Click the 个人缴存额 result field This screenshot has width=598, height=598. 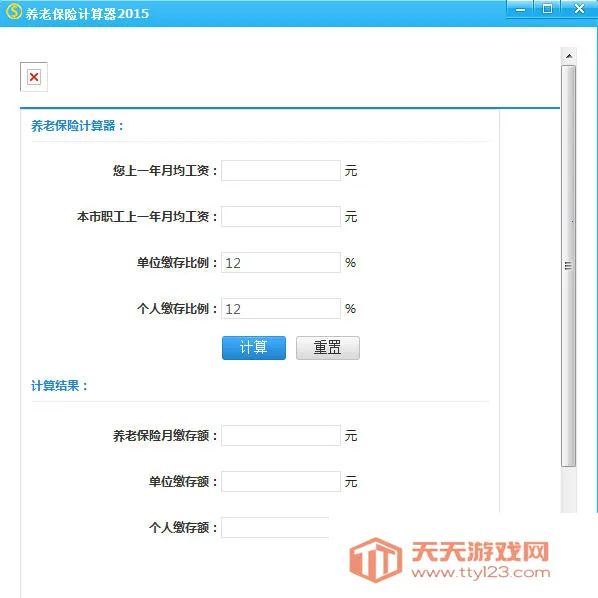[x=275, y=527]
